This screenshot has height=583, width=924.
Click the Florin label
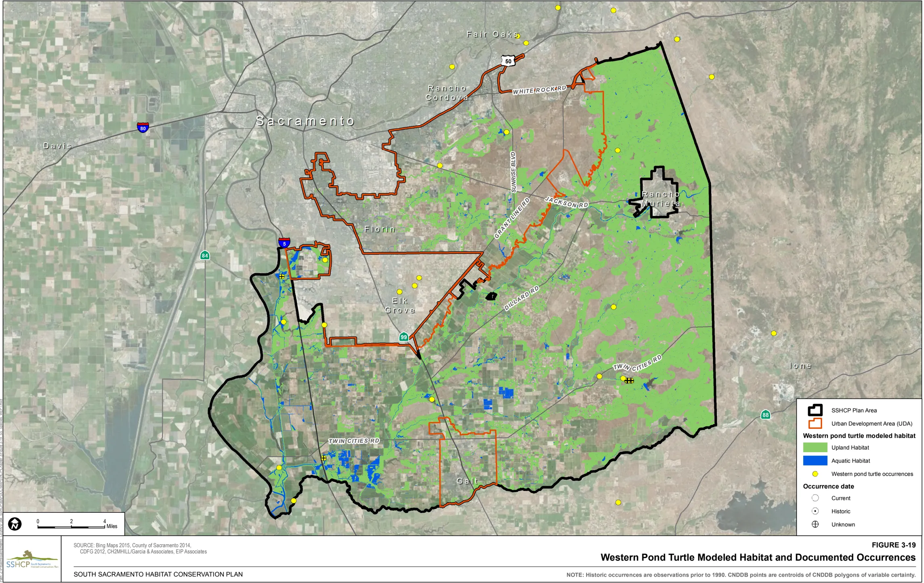click(x=380, y=229)
